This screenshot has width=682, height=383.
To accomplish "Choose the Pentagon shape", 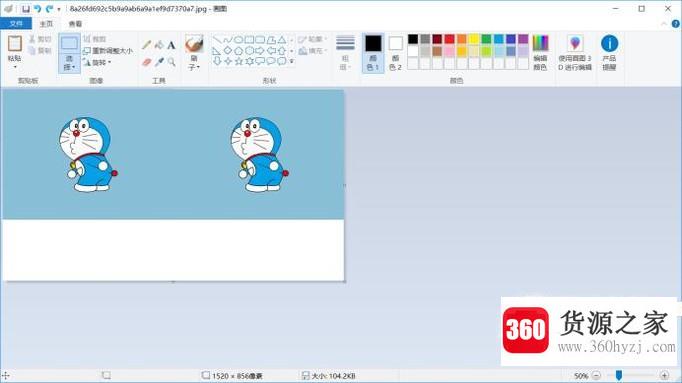I will click(238, 51).
